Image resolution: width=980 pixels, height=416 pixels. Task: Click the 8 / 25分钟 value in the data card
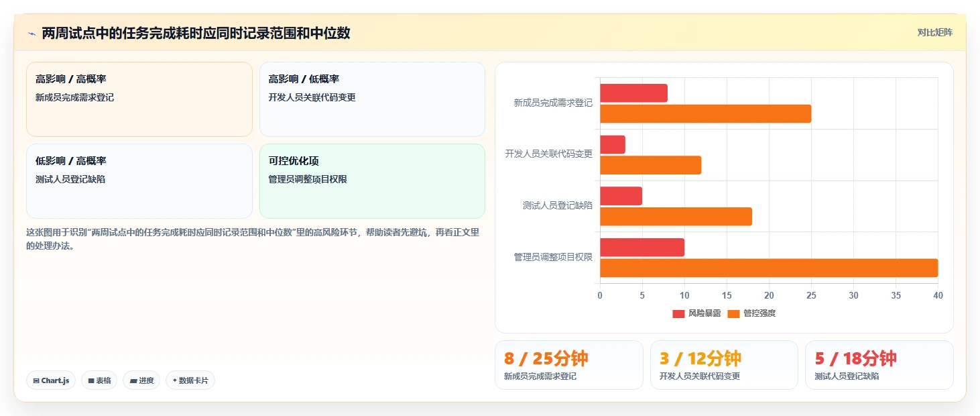point(546,359)
